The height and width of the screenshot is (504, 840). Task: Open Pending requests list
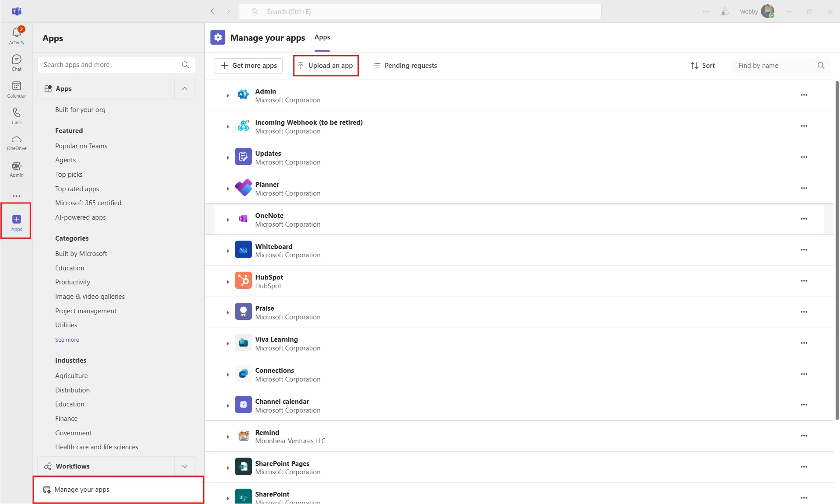click(x=405, y=66)
